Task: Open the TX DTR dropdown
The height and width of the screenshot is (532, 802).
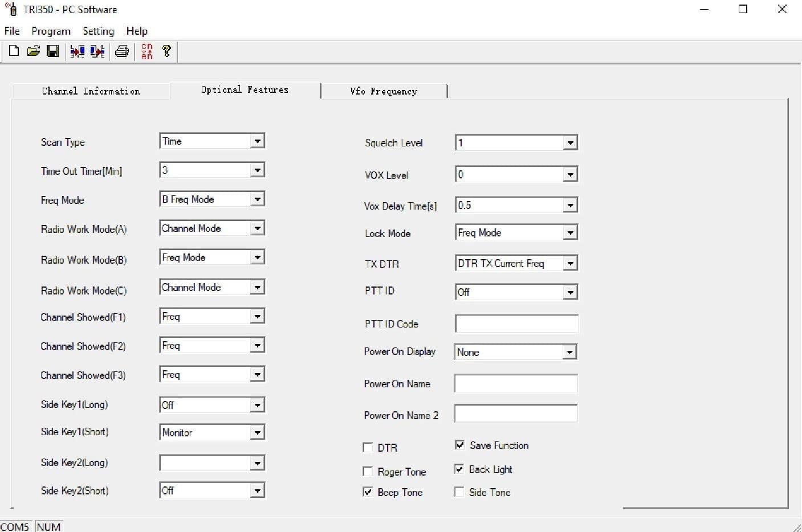Action: click(570, 263)
